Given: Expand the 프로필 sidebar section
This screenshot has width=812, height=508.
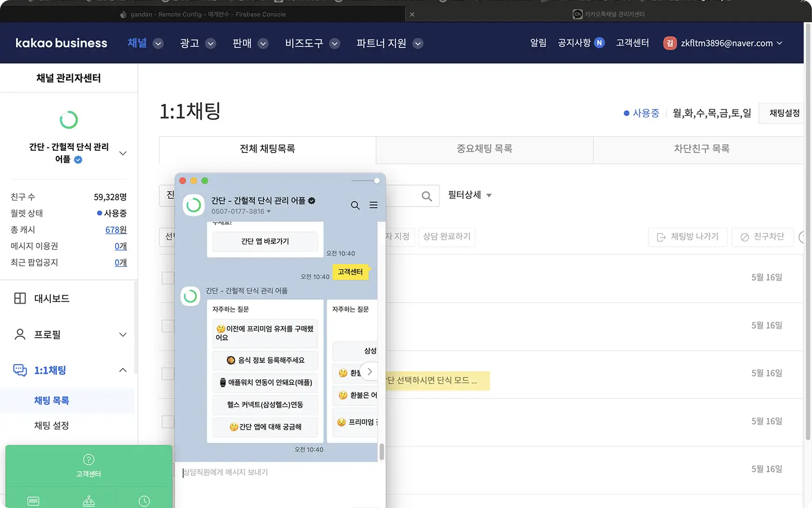Looking at the screenshot, I should (x=123, y=335).
